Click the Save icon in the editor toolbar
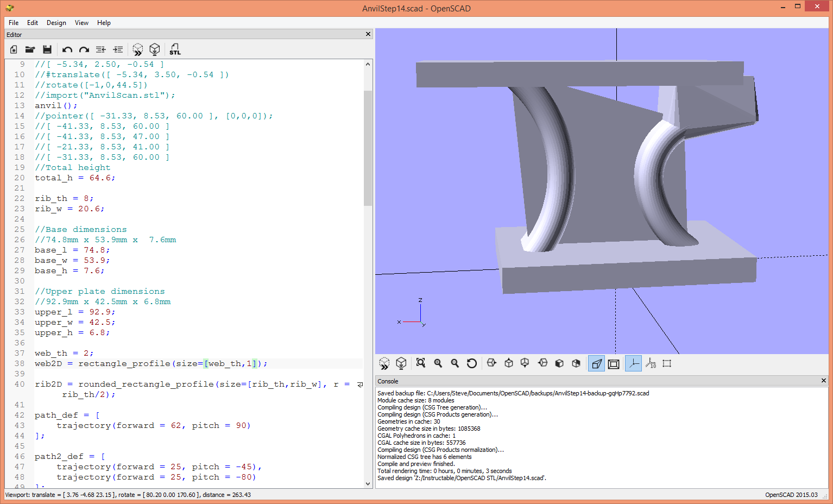The image size is (833, 504). click(47, 49)
